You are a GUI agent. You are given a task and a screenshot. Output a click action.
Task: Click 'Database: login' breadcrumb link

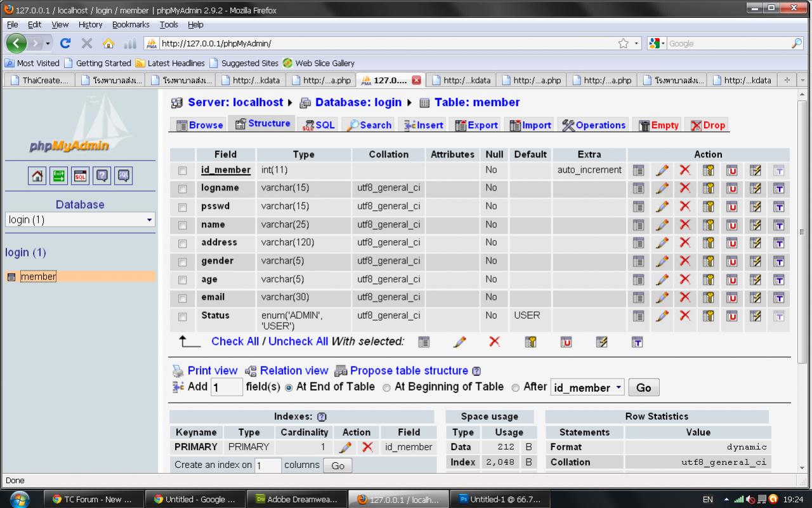coord(358,102)
